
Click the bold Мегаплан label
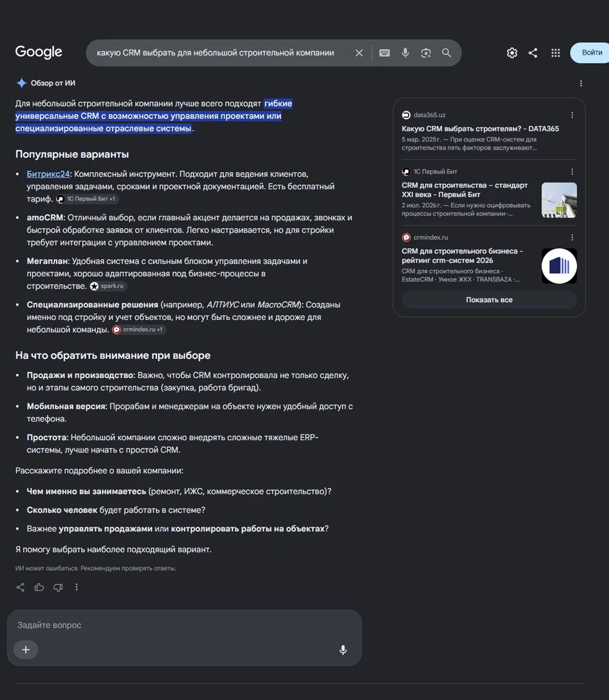click(47, 261)
